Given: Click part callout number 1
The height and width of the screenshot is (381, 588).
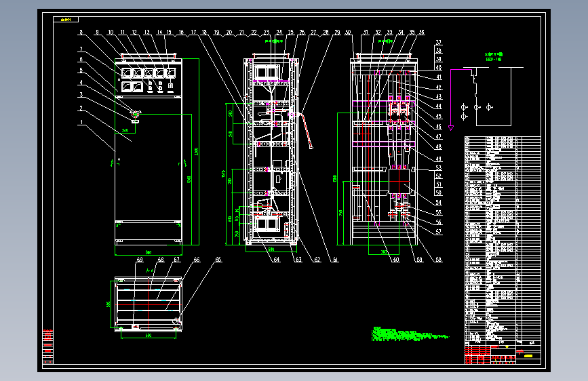Looking at the screenshot, I should [x=81, y=122].
